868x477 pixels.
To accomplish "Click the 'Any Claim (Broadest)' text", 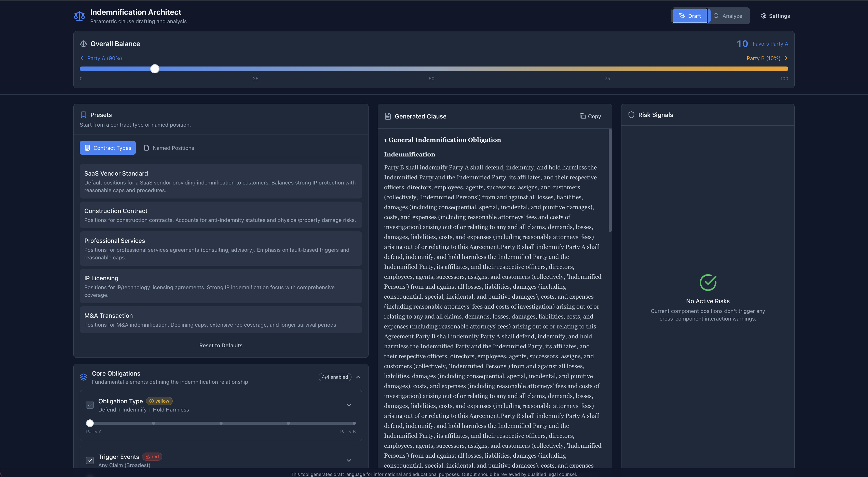I will tap(124, 465).
